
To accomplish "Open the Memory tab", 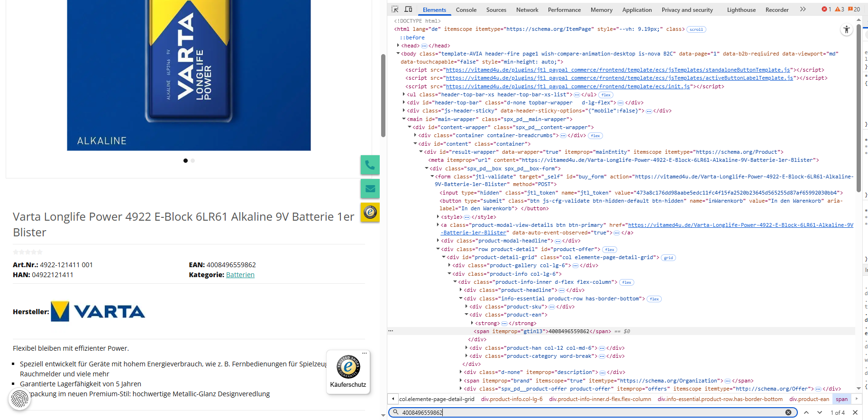I will [601, 9].
